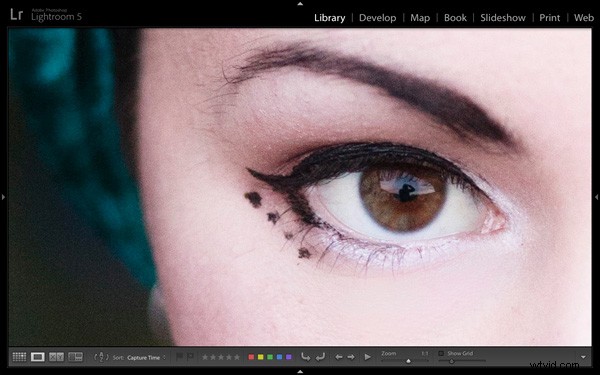Expand the left panel arrow
This screenshot has height=375, width=600.
coord(3,197)
